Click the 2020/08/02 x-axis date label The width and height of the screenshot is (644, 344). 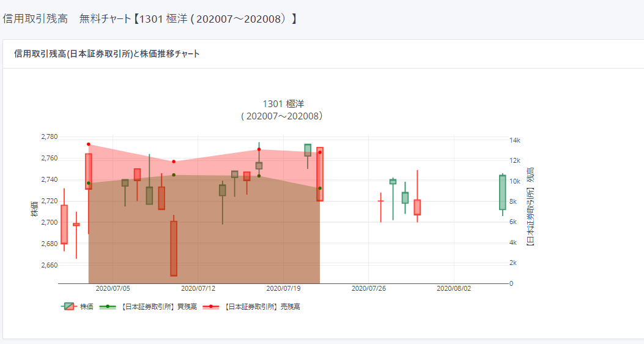(x=453, y=288)
